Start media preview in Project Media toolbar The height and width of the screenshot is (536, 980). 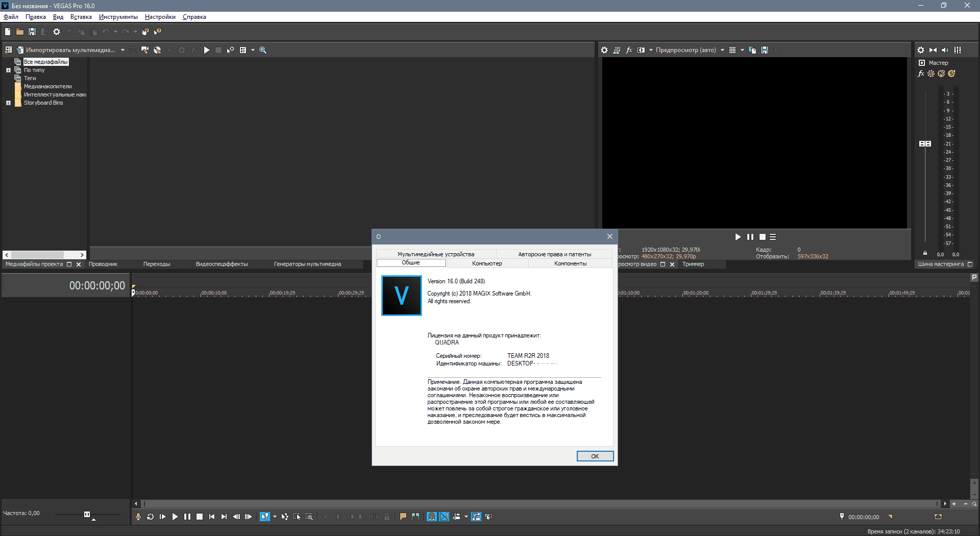click(x=207, y=50)
